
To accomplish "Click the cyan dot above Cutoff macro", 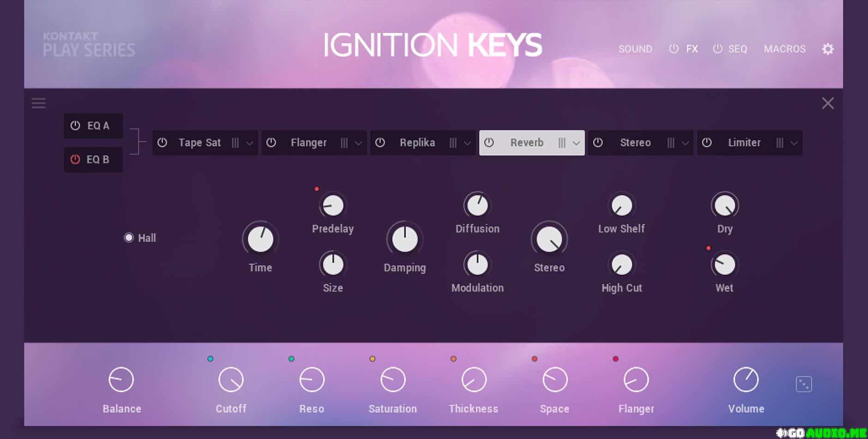I will click(x=211, y=359).
